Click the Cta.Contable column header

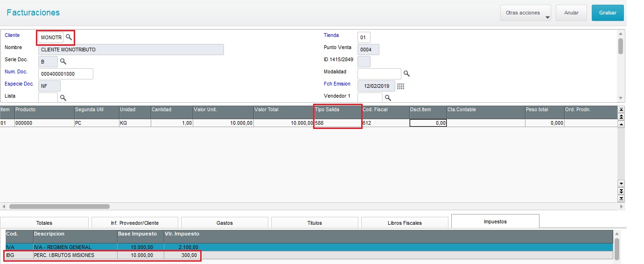[x=485, y=112]
